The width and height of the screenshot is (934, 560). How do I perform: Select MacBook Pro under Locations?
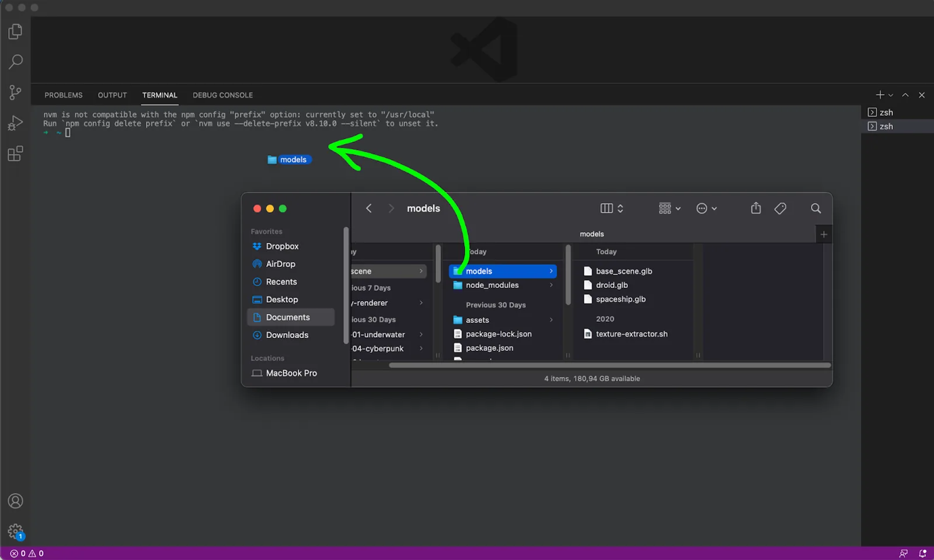click(x=291, y=373)
